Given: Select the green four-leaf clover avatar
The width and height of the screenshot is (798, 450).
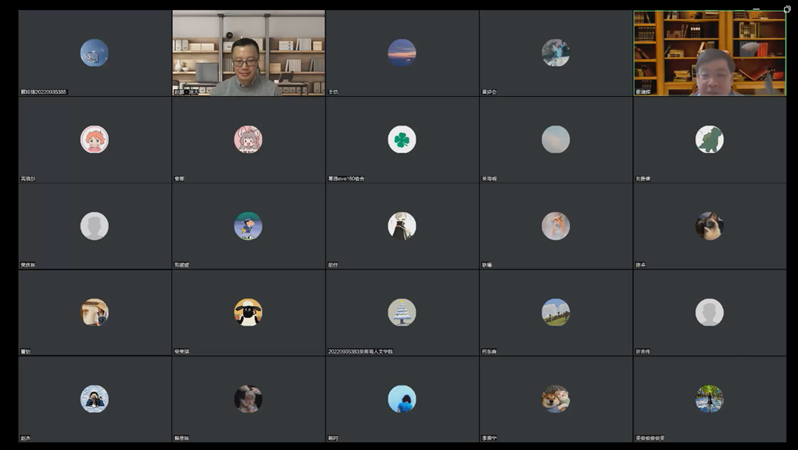Looking at the screenshot, I should point(402,140).
